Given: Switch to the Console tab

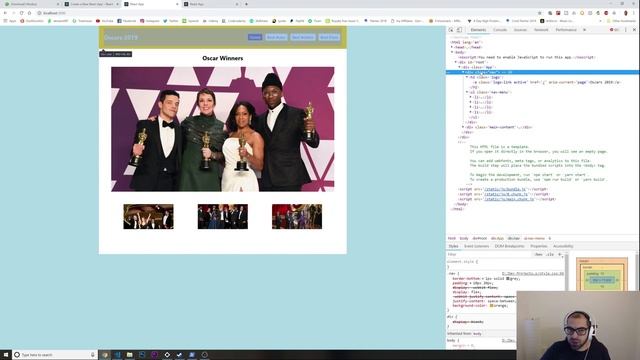Looking at the screenshot, I should [500, 30].
